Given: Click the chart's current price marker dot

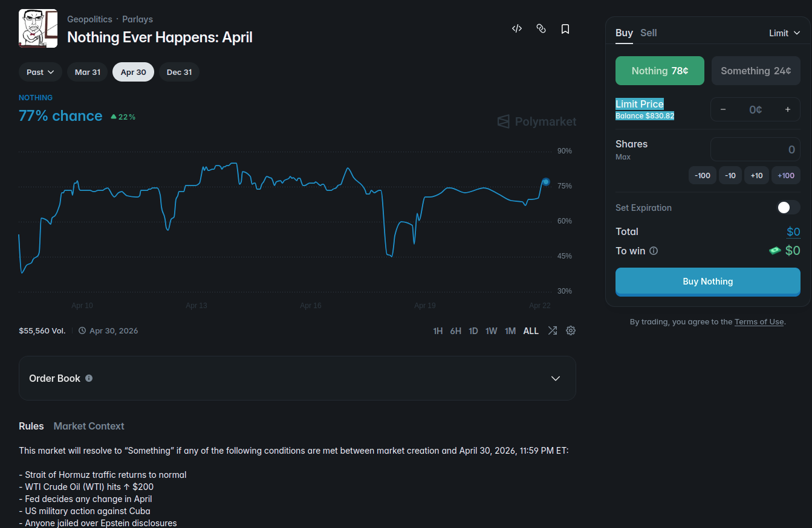Looking at the screenshot, I should pos(545,182).
